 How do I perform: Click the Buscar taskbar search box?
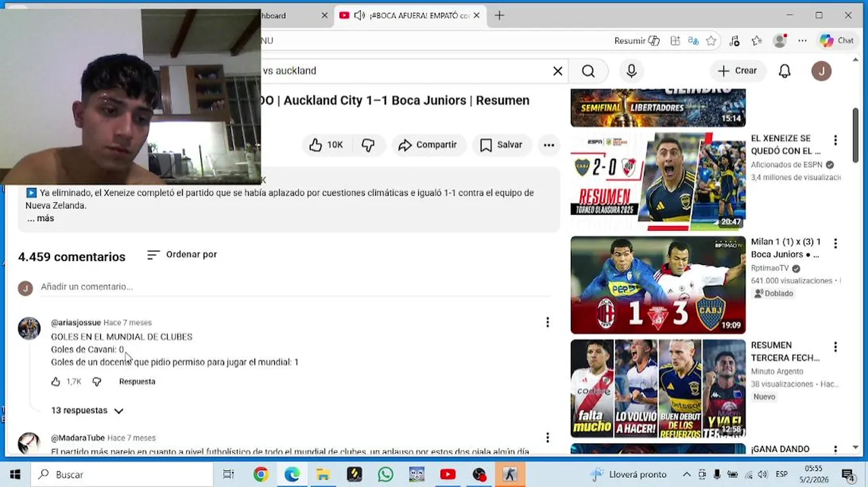[x=122, y=475]
